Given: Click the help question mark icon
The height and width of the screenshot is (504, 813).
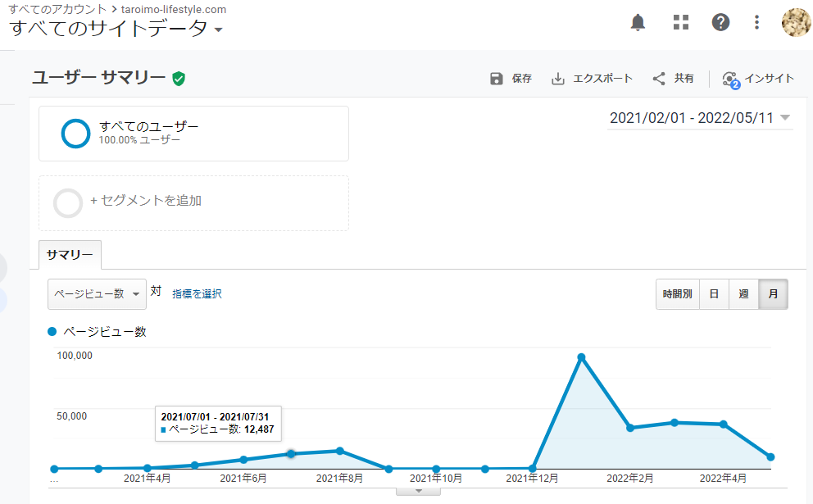Looking at the screenshot, I should tap(720, 22).
